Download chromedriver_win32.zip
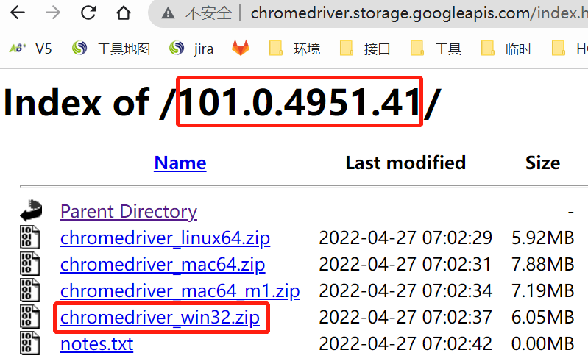The height and width of the screenshot is (364, 588). tap(160, 317)
